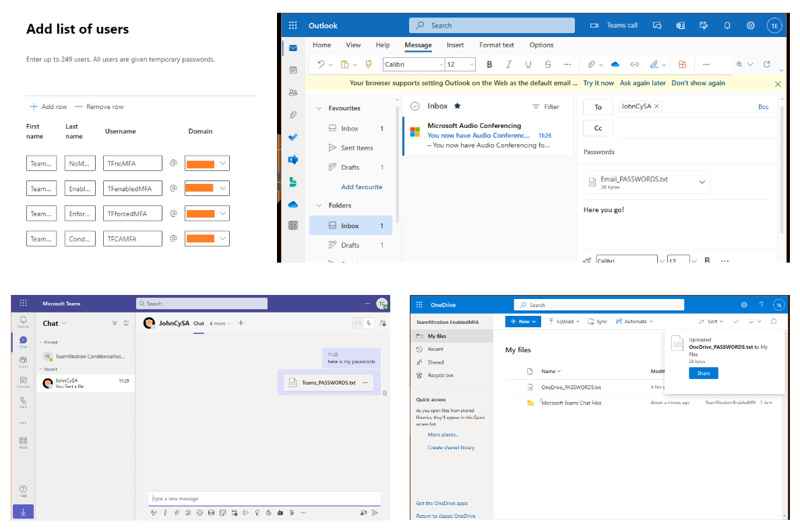Click the send message arrow in Teams
Image resolution: width=800 pixels, height=532 pixels.
tap(375, 512)
